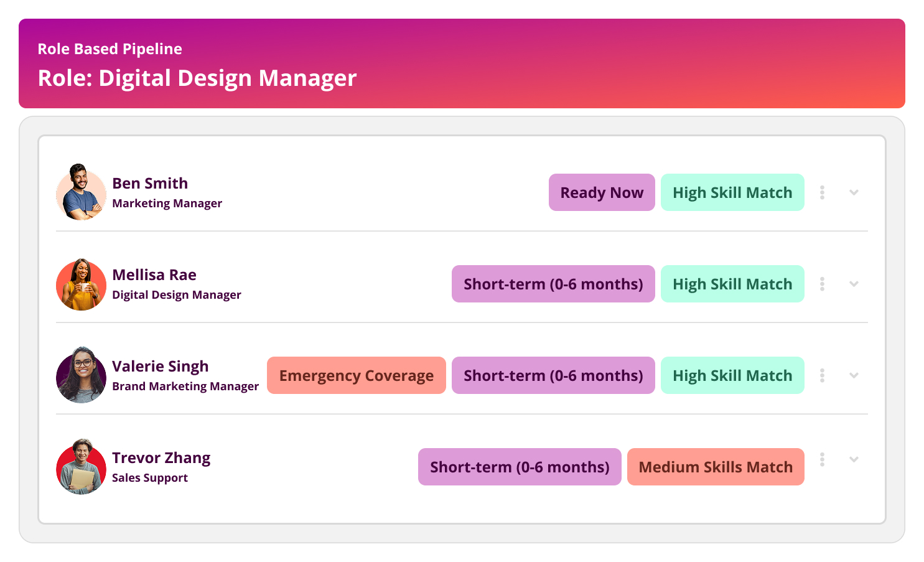924x562 pixels.
Task: Click the Ready Now tag for Ben Smith
Action: [x=602, y=192]
